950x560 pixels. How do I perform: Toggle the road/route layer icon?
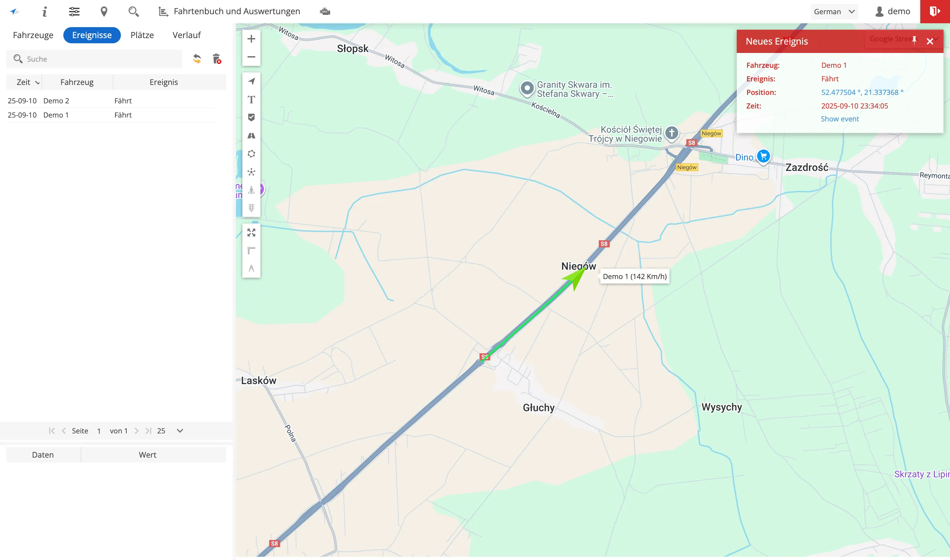[x=251, y=136]
